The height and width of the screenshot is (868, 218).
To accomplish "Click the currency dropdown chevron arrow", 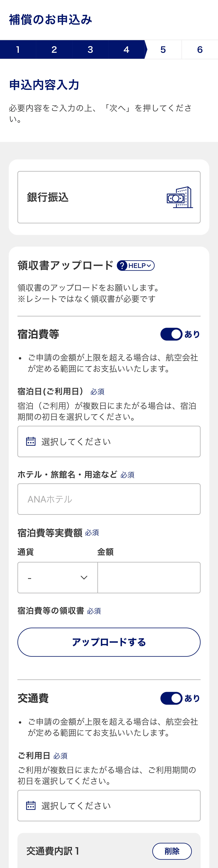I will click(x=84, y=578).
